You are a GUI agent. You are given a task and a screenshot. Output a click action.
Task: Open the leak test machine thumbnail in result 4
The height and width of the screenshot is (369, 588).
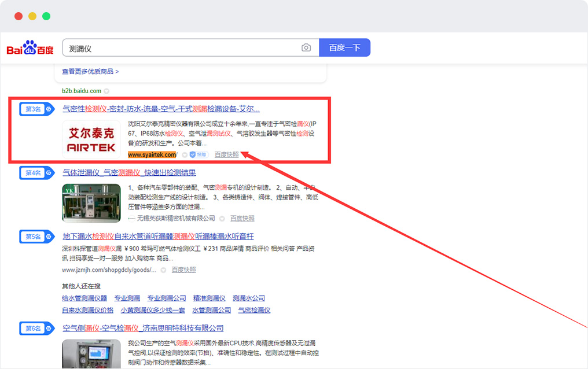click(91, 203)
